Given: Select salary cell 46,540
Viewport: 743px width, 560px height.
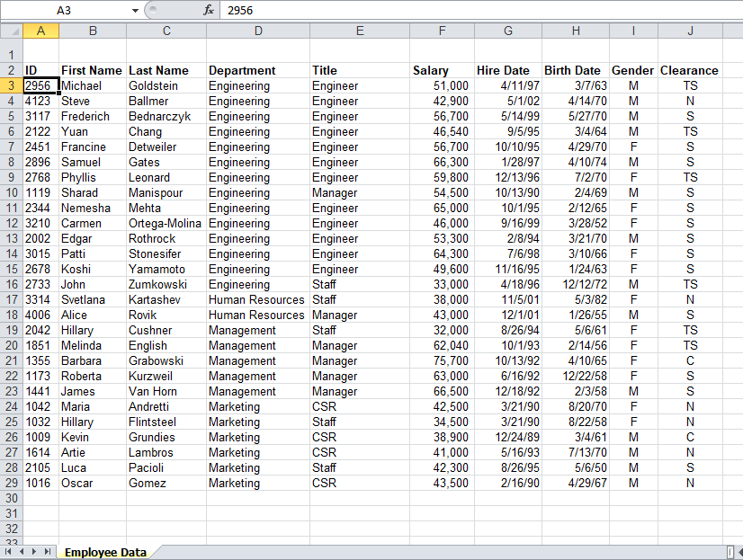Looking at the screenshot, I should [x=442, y=131].
